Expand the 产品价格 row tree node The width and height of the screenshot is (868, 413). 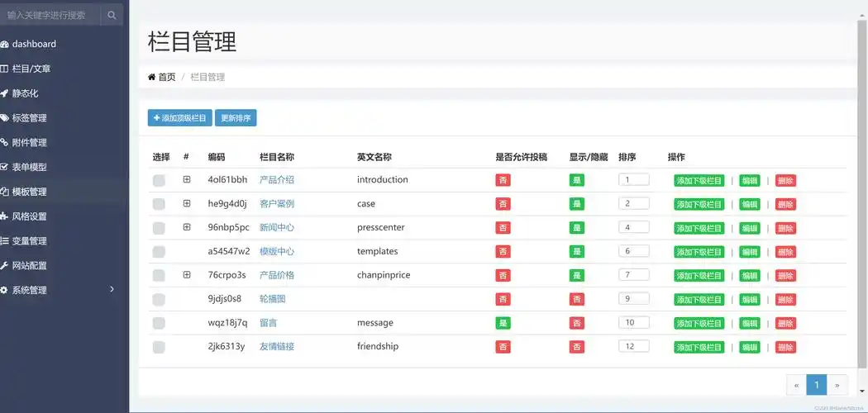click(x=187, y=274)
